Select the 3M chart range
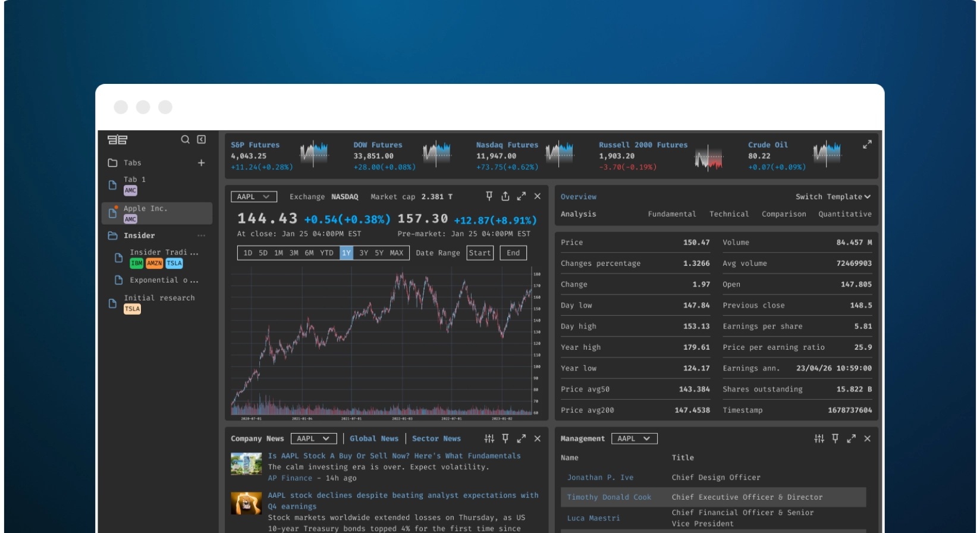Viewport: 980px width, 533px height. [x=294, y=253]
